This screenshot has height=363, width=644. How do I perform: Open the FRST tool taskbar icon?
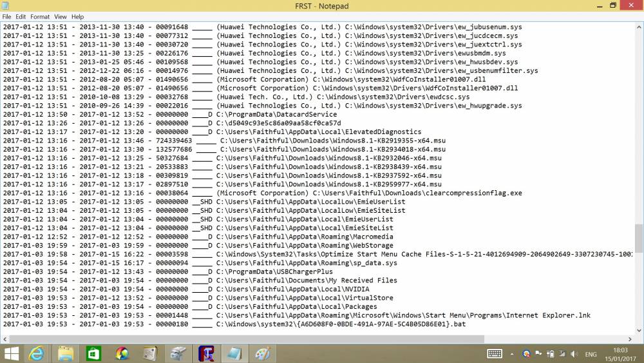206,353
